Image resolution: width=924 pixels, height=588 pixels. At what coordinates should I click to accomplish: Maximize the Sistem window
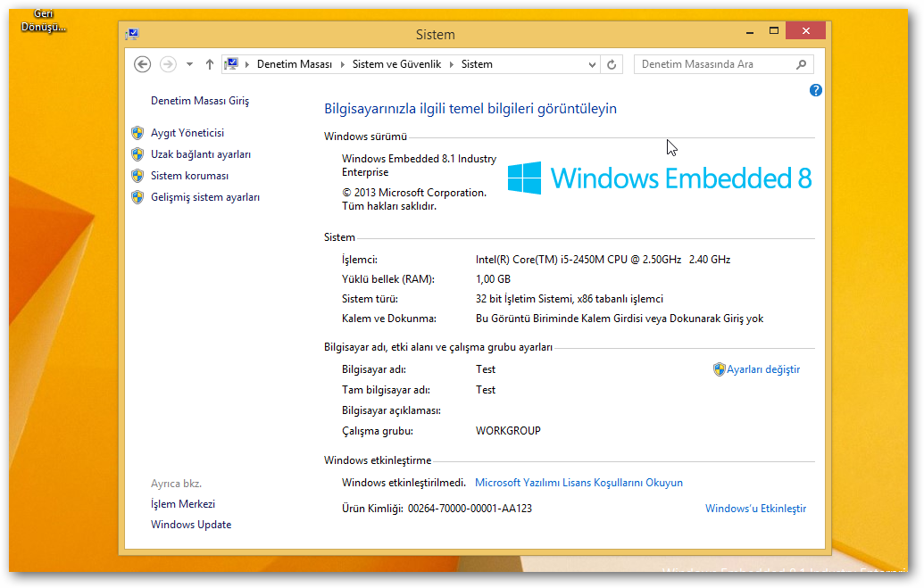click(774, 31)
